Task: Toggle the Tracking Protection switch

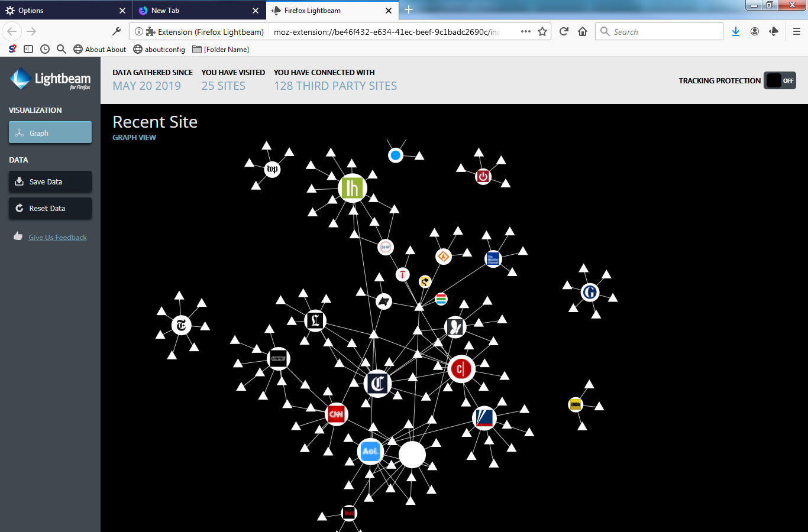Action: [780, 80]
